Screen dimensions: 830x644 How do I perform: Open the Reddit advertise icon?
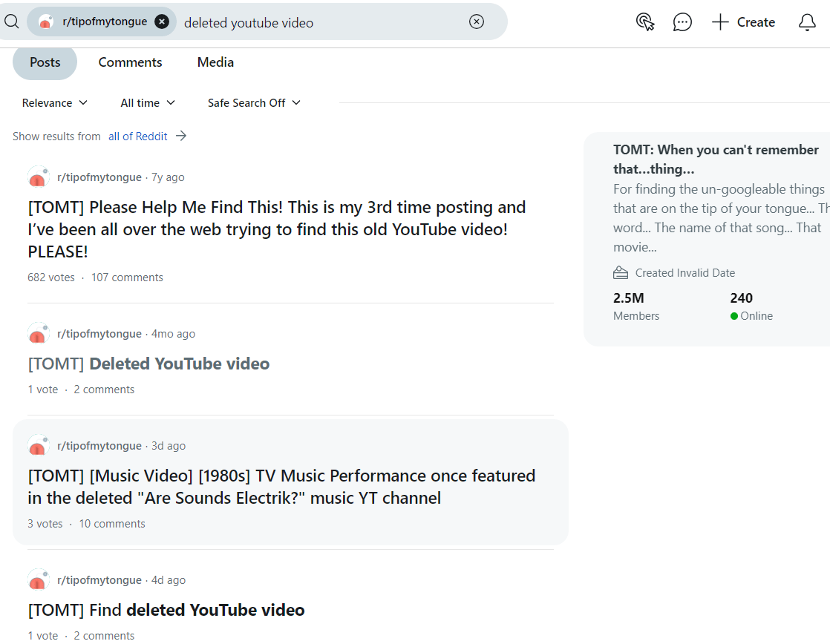(x=645, y=22)
